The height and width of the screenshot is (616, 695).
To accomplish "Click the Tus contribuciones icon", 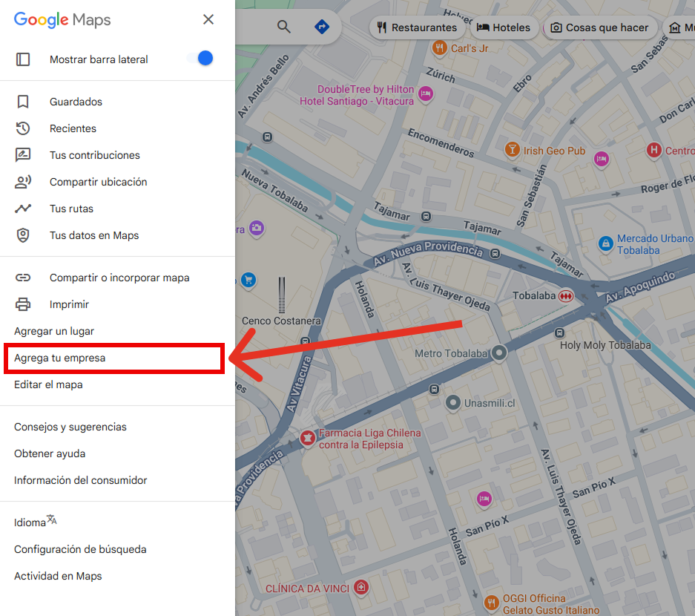I will tap(23, 155).
